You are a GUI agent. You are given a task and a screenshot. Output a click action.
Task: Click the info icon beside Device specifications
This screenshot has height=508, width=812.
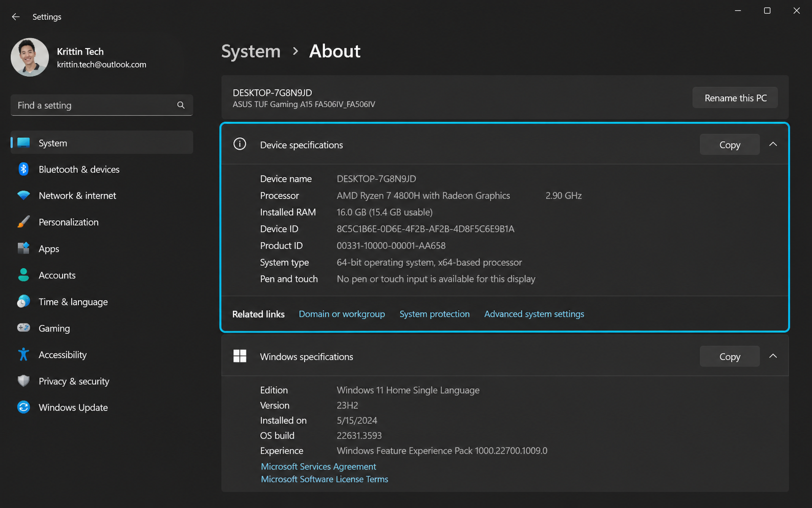[x=240, y=144]
